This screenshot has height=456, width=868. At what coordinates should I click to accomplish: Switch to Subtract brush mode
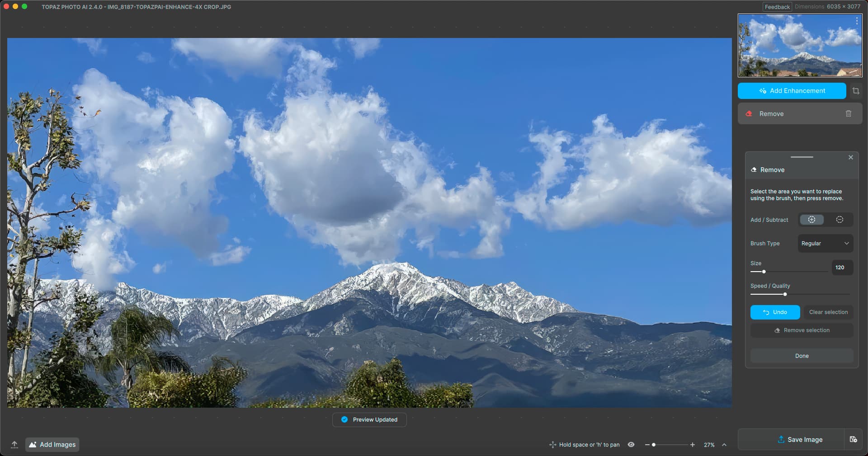tap(840, 220)
